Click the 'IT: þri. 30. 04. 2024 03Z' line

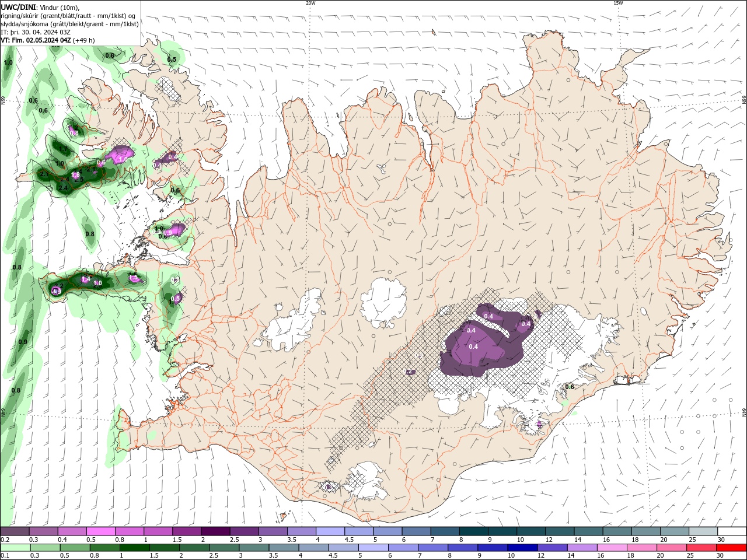click(36, 32)
